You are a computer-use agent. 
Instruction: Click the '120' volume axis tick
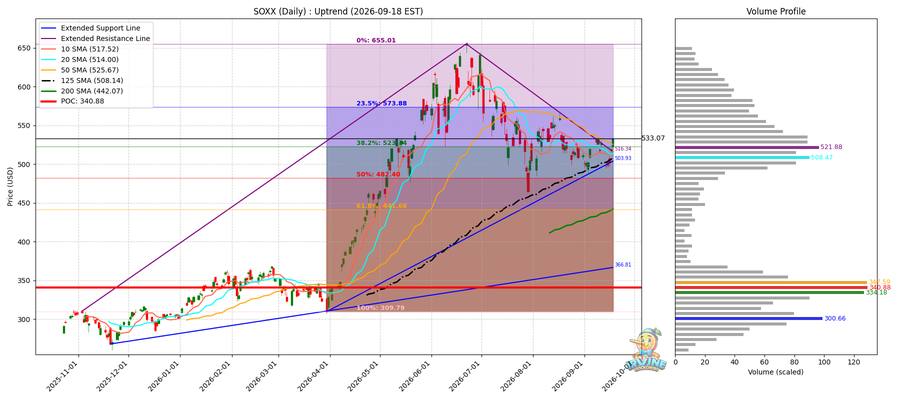click(855, 362)
